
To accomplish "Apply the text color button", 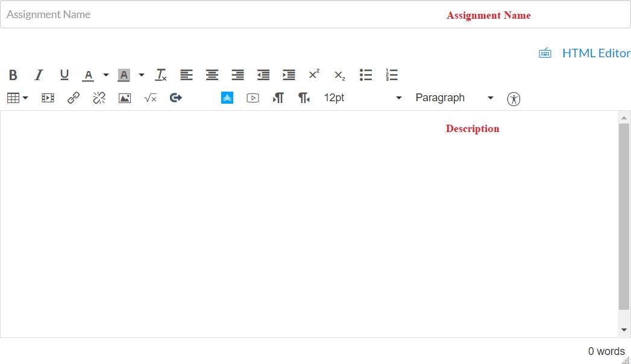I will click(88, 75).
